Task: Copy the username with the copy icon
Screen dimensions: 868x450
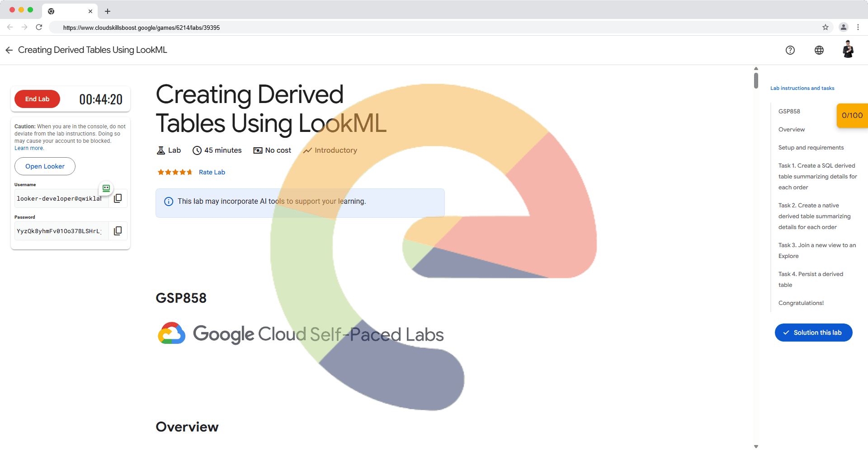Action: click(118, 198)
